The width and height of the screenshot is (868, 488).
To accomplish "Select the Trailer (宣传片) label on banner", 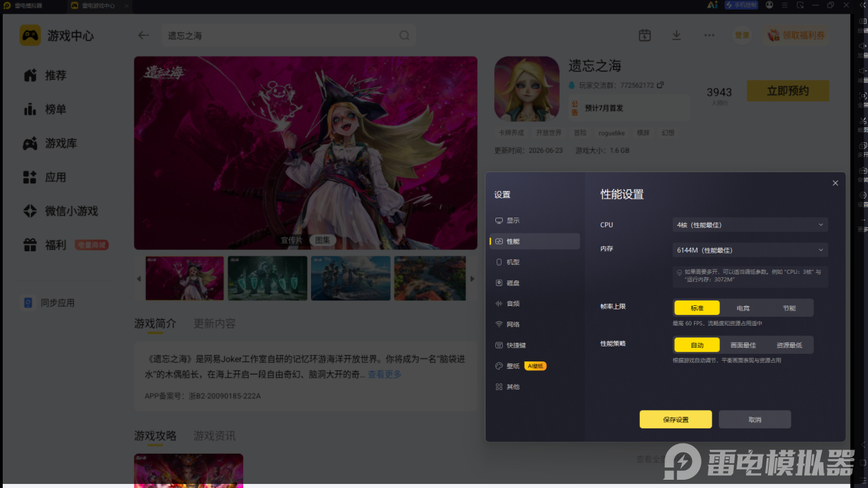I will click(x=292, y=240).
